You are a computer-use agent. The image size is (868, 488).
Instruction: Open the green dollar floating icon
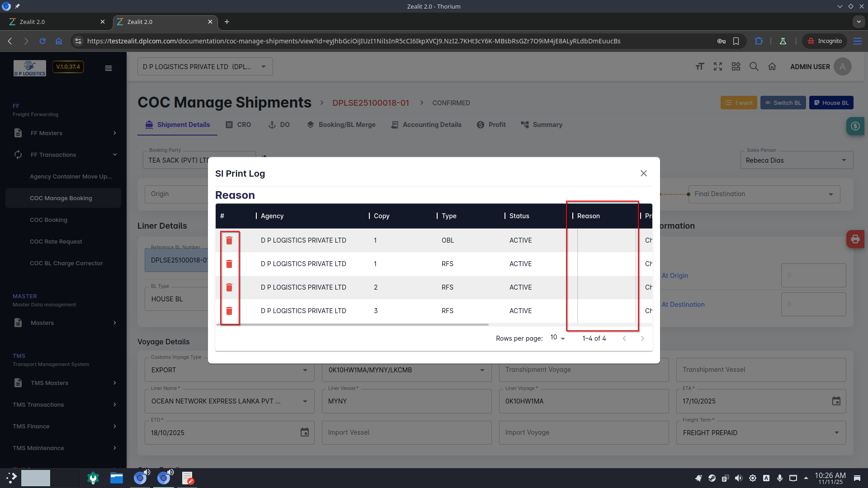855,126
